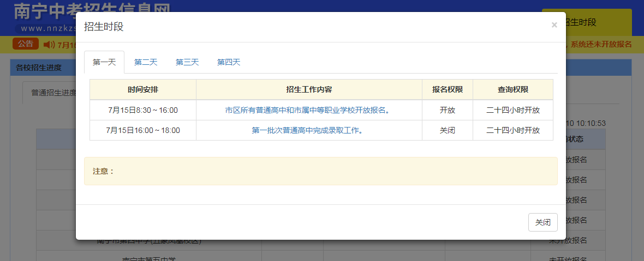Screen dimensions: 644x261
Task: Select the 报名权限 column header
Action: (x=447, y=90)
